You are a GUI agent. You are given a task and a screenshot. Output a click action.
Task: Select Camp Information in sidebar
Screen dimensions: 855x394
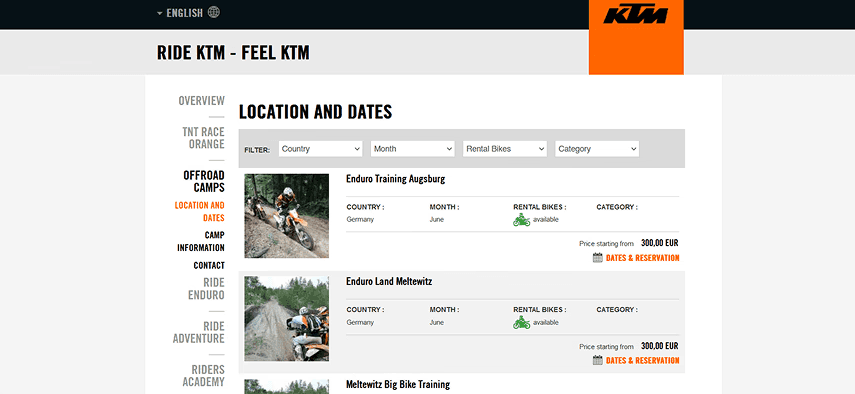click(201, 241)
